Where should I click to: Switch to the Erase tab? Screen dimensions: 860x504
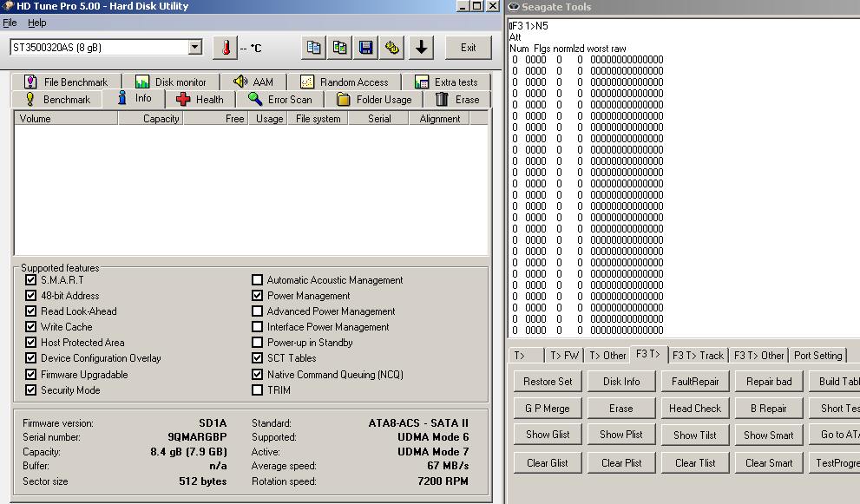click(457, 99)
